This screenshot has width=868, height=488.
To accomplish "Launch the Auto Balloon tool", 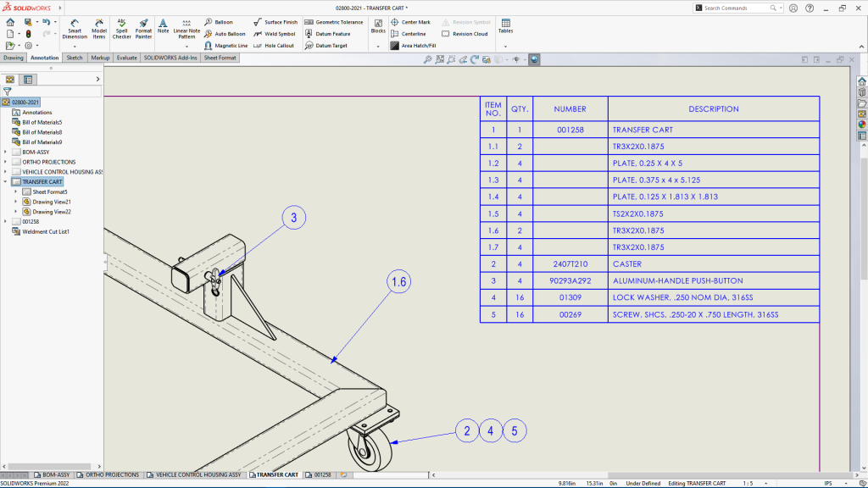I will pyautogui.click(x=228, y=34).
